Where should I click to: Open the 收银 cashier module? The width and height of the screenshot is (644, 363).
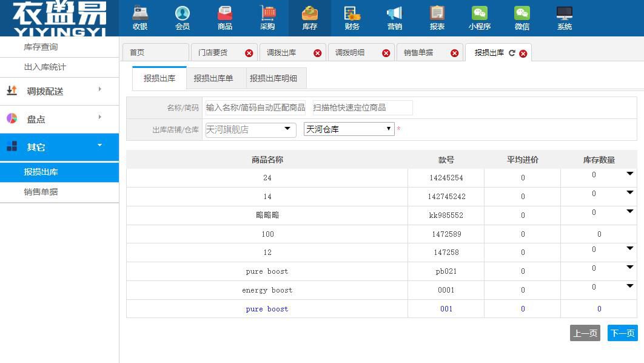(x=140, y=18)
